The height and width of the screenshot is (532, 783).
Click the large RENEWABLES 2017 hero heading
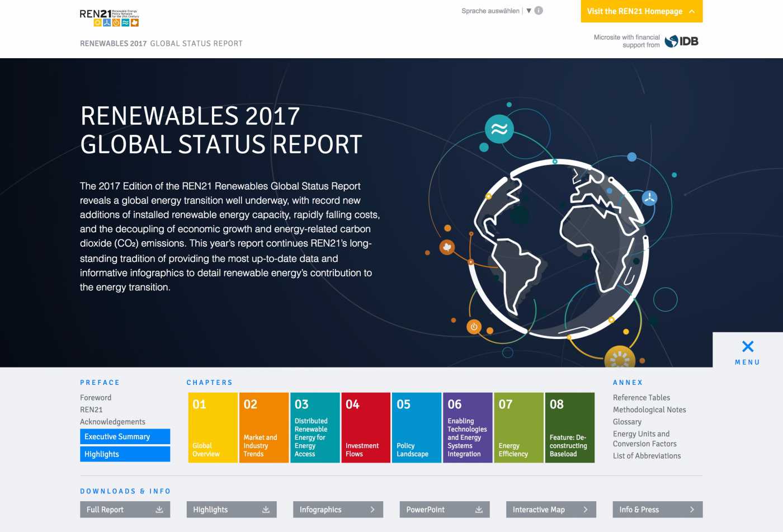(221, 130)
